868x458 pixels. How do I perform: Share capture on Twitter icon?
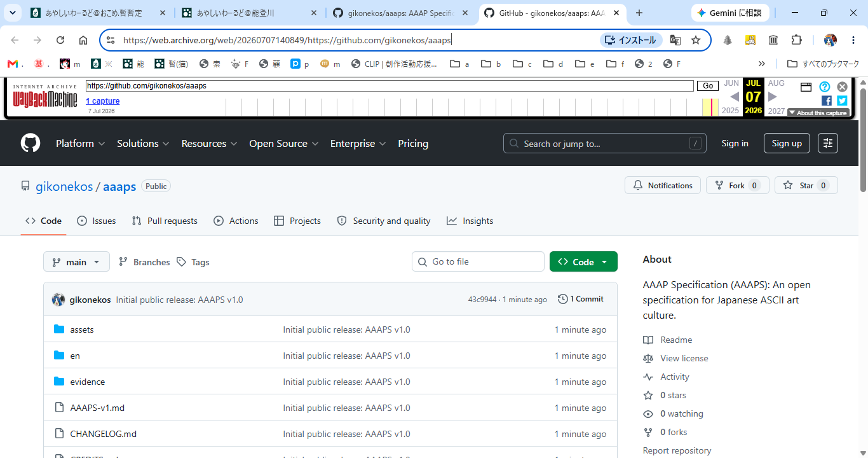coord(842,101)
